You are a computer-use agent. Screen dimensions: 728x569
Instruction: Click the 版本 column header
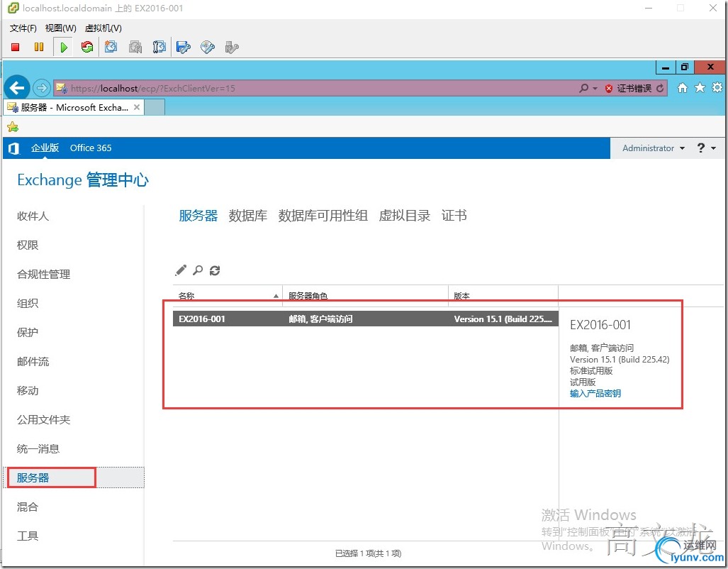503,296
